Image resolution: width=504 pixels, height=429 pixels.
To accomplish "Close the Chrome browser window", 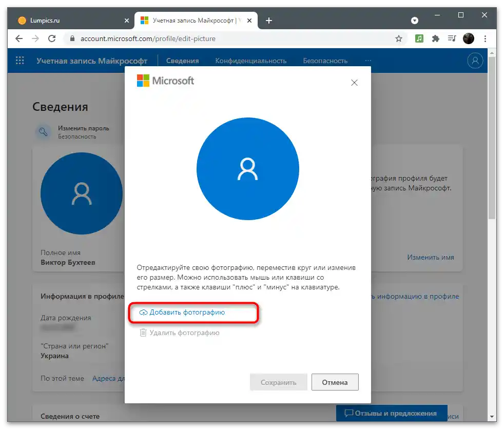I will pyautogui.click(x=484, y=15).
